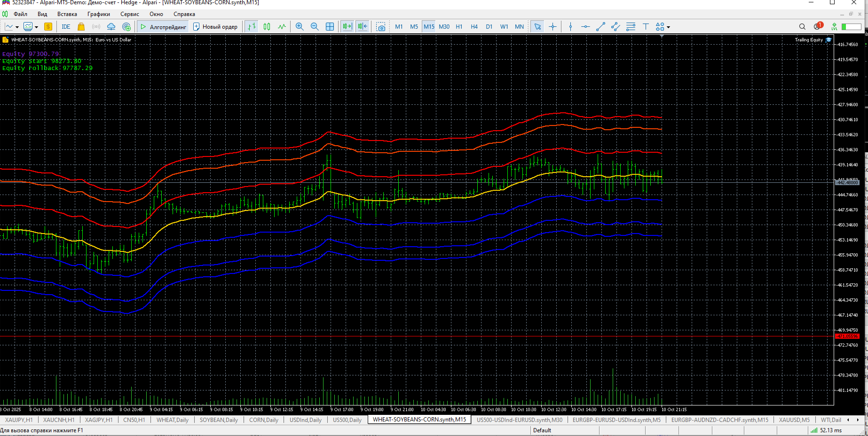Select the M15 timeframe
Viewport: 868px width, 436px height.
pos(429,27)
